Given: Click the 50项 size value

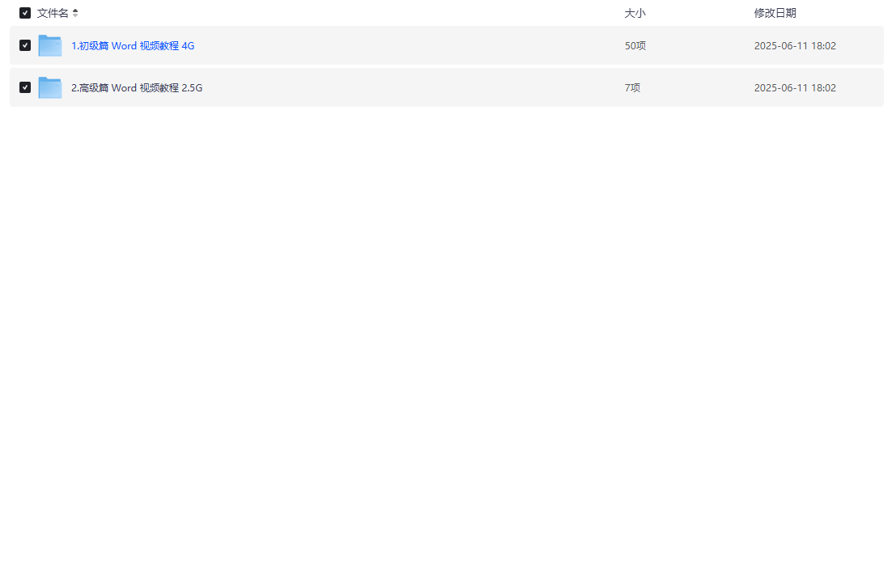Looking at the screenshot, I should coord(635,46).
